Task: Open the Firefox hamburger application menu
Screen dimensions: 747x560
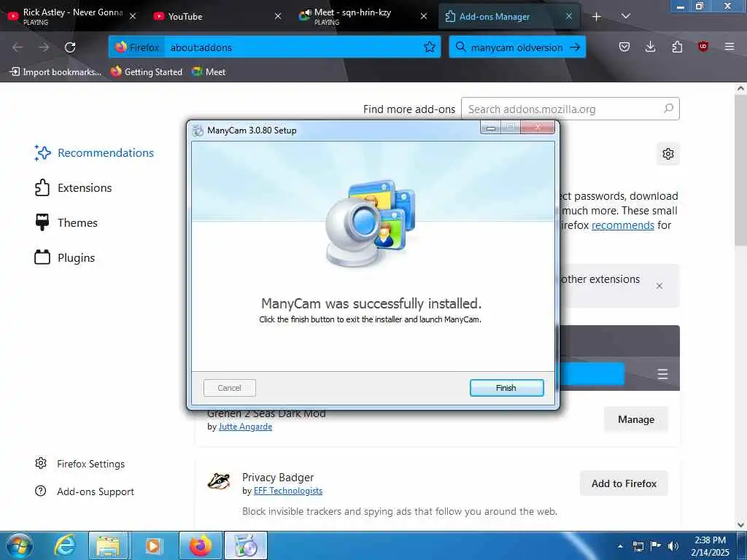Action: pyautogui.click(x=729, y=47)
